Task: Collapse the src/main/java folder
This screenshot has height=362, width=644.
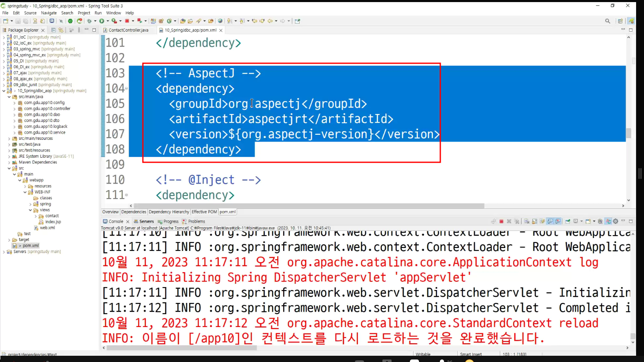Action: pyautogui.click(x=9, y=97)
